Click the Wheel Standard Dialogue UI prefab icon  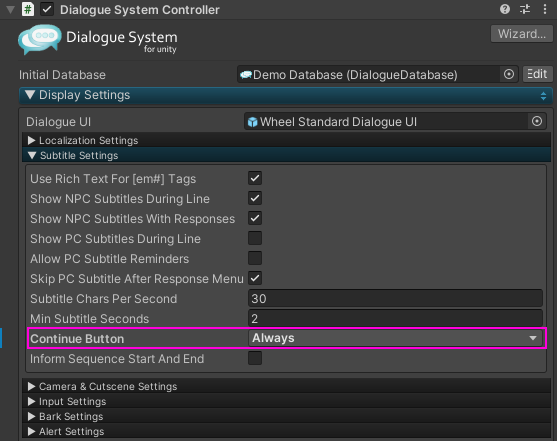252,122
